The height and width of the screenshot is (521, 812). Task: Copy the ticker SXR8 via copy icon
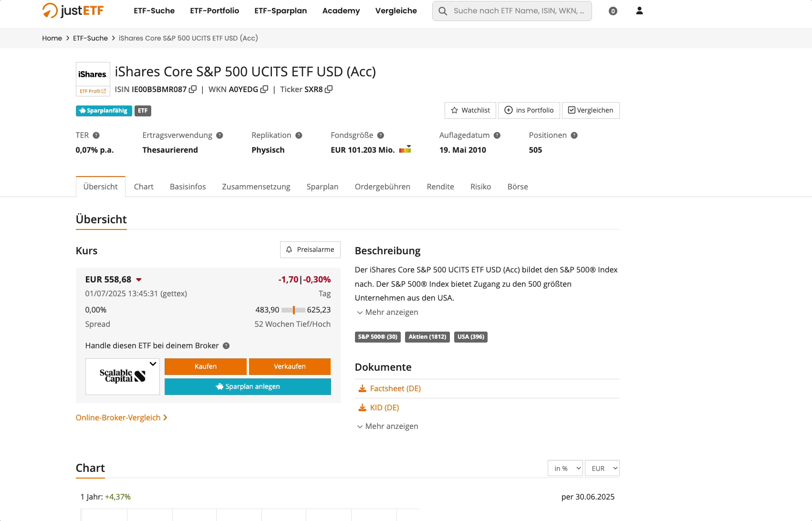pyautogui.click(x=329, y=89)
